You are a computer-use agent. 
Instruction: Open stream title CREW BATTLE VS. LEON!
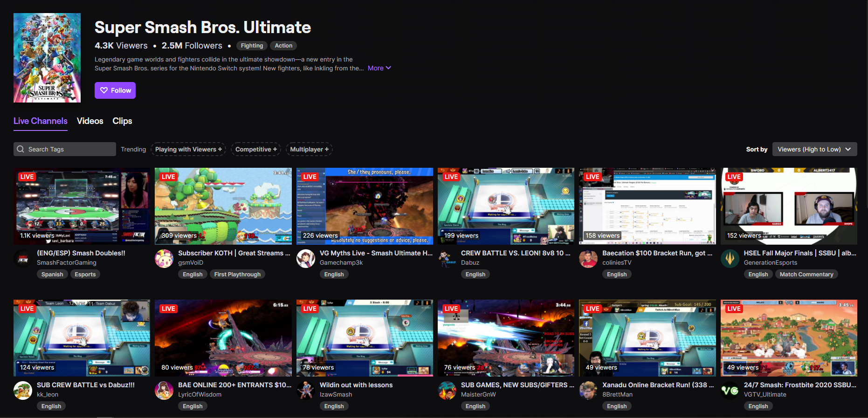tap(516, 253)
